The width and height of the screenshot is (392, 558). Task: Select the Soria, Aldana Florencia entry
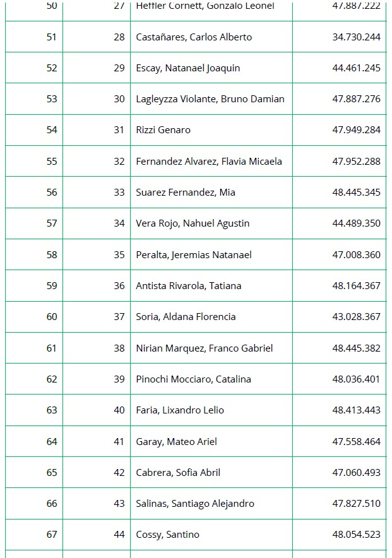pyautogui.click(x=186, y=317)
